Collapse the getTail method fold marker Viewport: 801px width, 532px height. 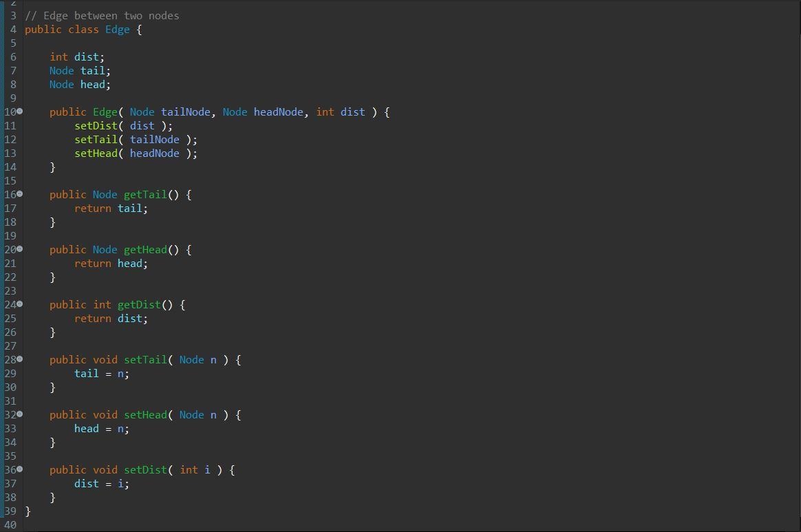(x=21, y=194)
